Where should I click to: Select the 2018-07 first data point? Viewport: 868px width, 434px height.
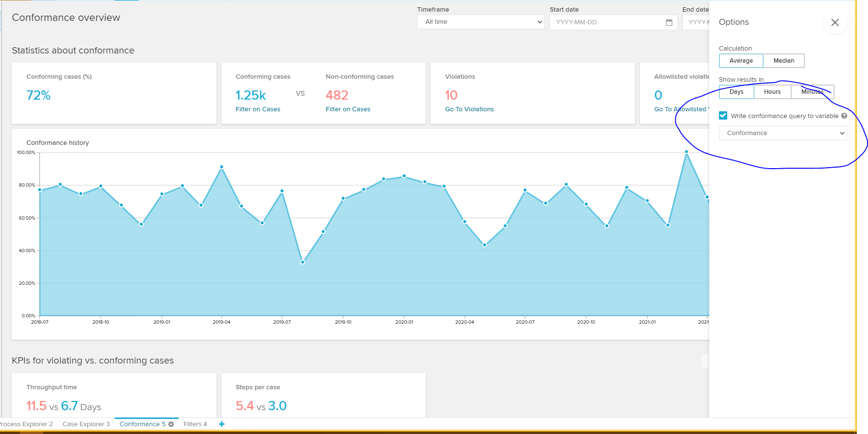coord(40,190)
